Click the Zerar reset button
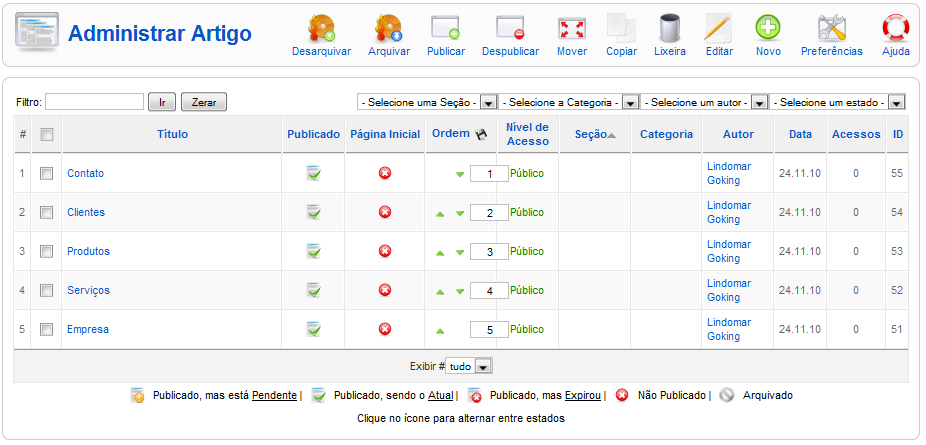 204,102
